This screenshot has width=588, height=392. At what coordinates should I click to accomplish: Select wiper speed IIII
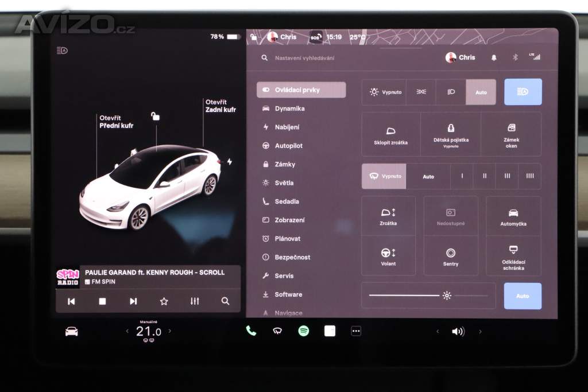529,176
